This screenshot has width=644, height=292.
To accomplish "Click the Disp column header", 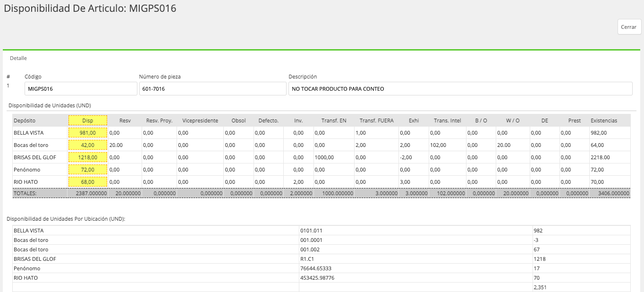I will (x=88, y=120).
